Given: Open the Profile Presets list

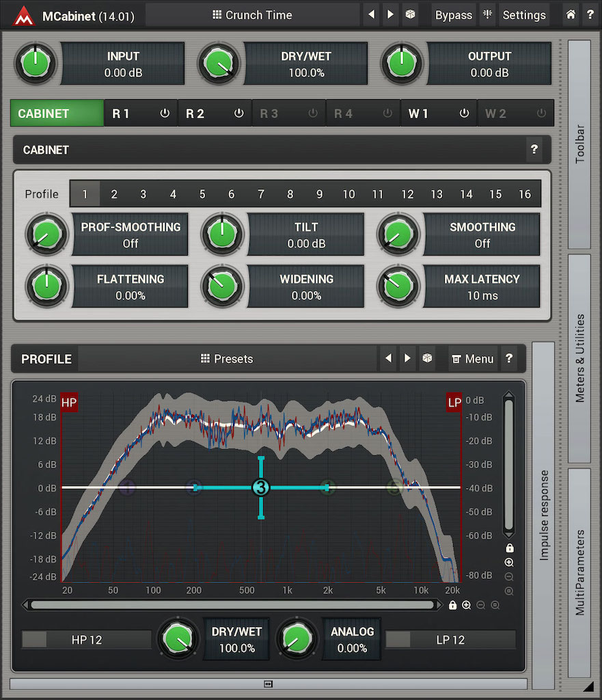Looking at the screenshot, I should 227,358.
